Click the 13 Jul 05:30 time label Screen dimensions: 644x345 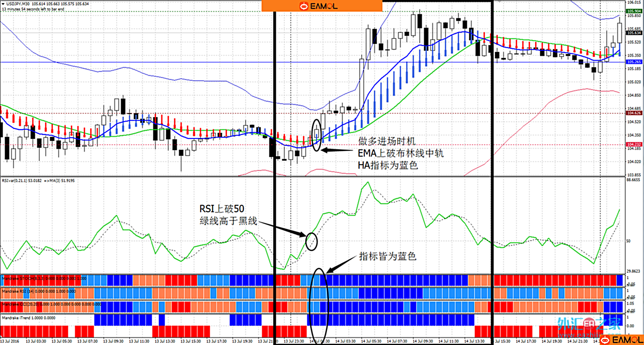(62, 341)
